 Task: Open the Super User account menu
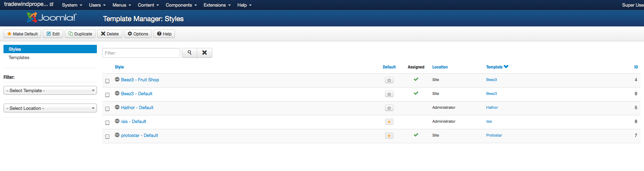click(x=633, y=5)
